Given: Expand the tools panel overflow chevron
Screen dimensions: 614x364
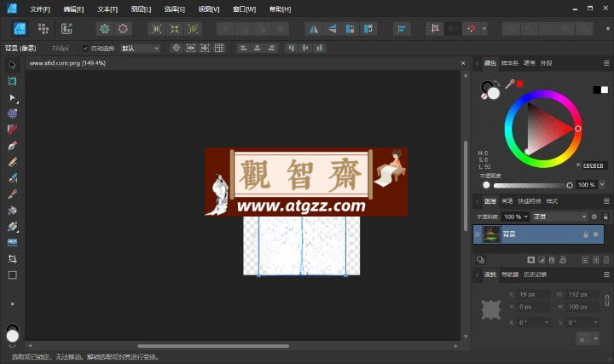Looking at the screenshot, I should 12,303.
